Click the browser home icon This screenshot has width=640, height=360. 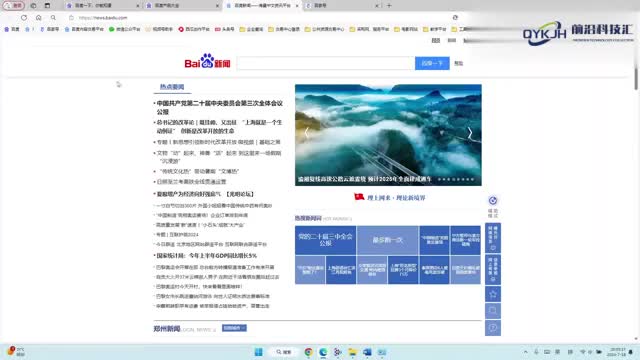38,18
